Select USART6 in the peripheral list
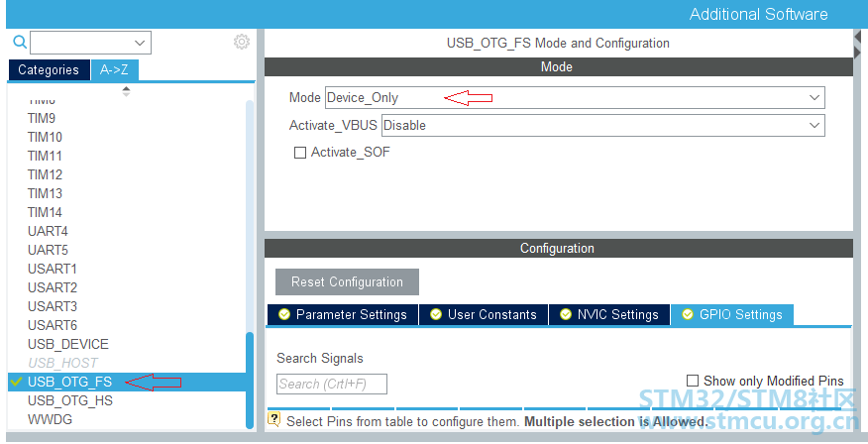 click(53, 325)
